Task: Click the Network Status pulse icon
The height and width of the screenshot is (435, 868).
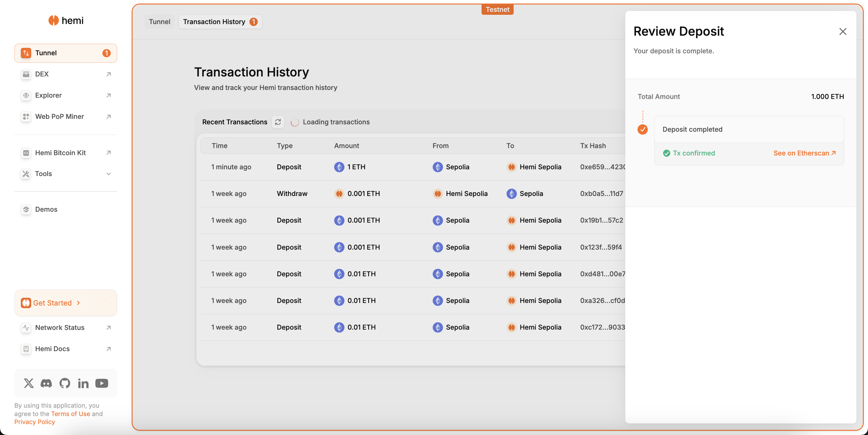Action: [26, 327]
